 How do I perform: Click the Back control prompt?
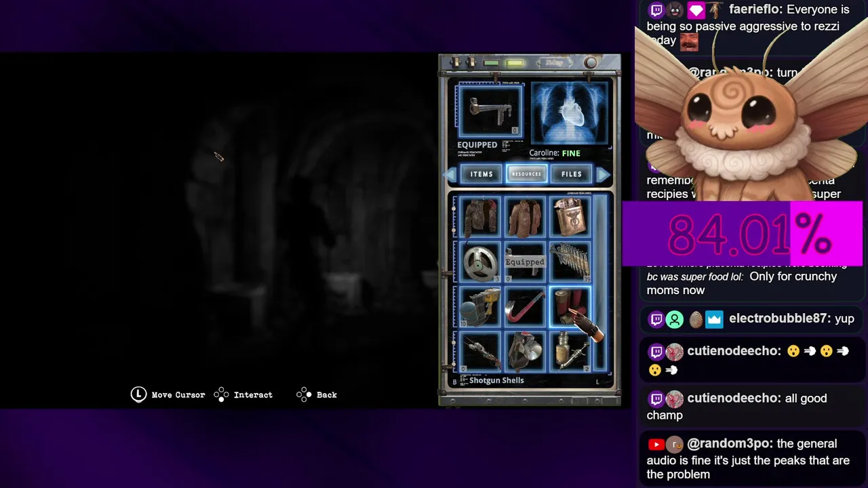pos(317,395)
